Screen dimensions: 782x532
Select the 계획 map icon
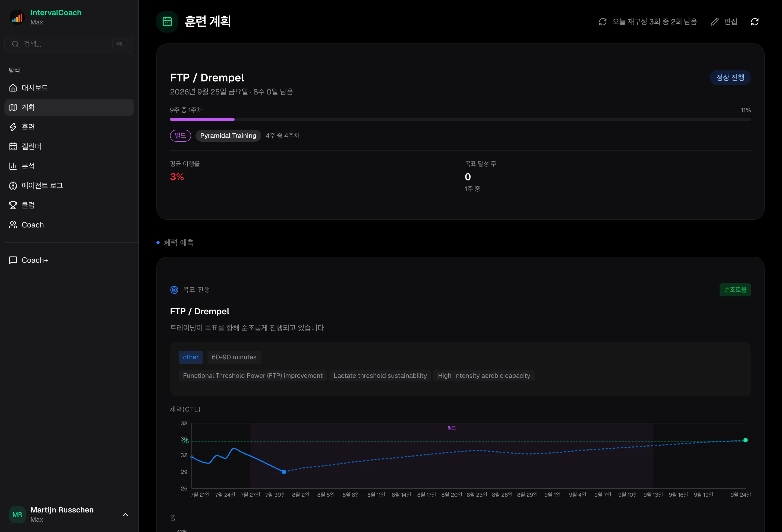[x=13, y=107]
